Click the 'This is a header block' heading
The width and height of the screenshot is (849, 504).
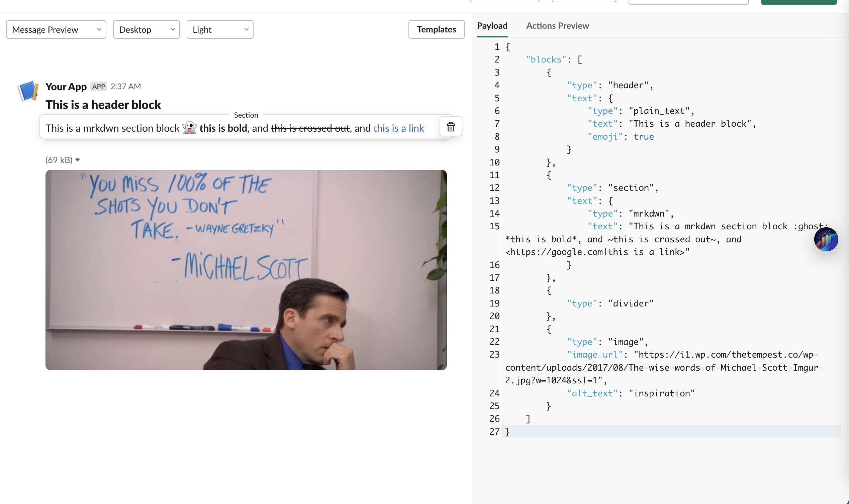[103, 105]
